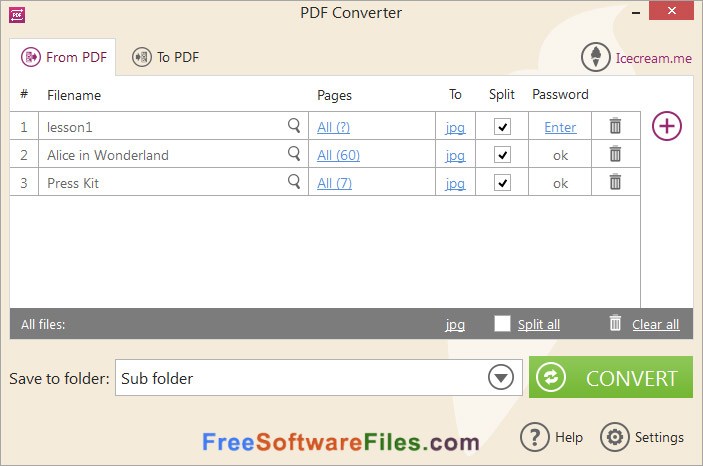Remove Alice in Wonderland with trash icon
The image size is (703, 466).
coord(615,154)
